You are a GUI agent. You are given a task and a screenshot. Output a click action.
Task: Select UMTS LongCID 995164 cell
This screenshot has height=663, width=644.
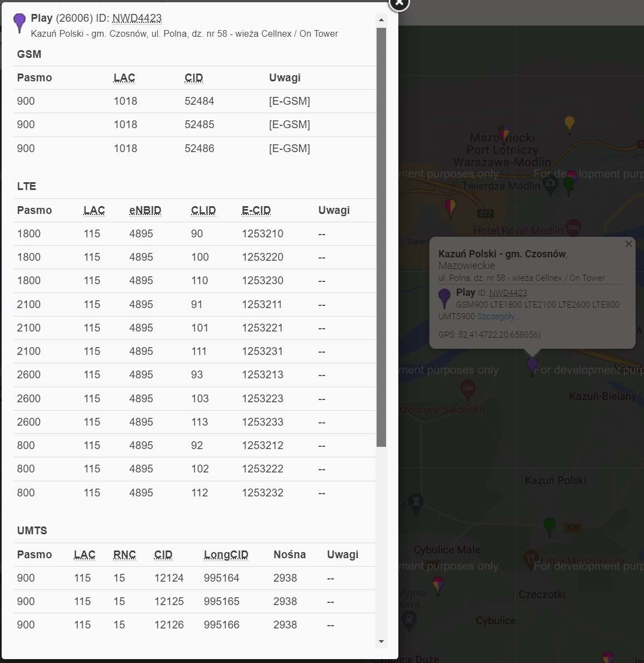(x=222, y=578)
